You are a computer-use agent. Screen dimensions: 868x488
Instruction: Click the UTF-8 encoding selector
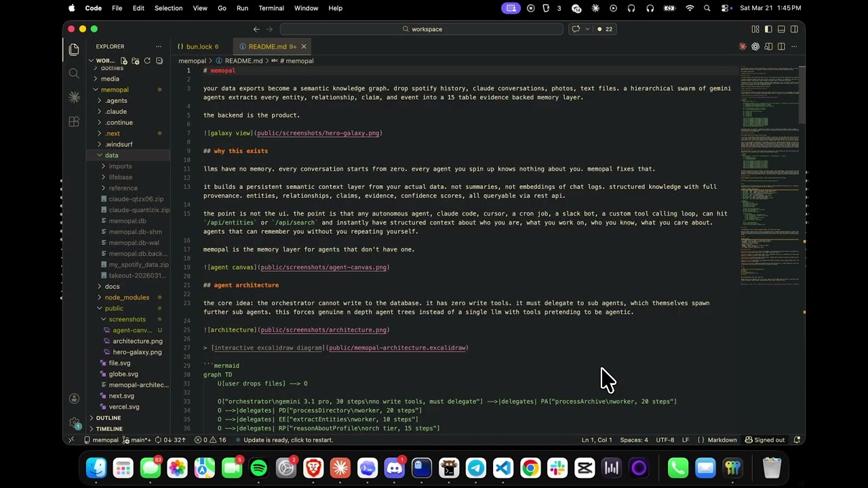pos(665,440)
